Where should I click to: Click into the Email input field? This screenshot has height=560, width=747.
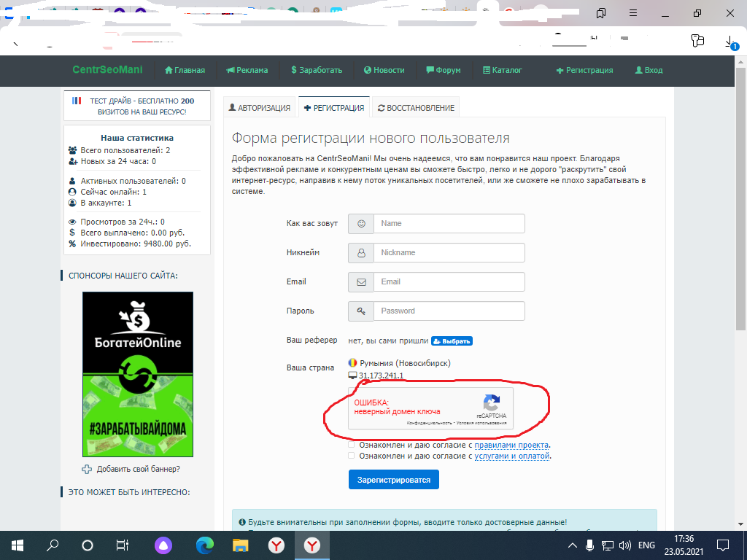tap(449, 281)
